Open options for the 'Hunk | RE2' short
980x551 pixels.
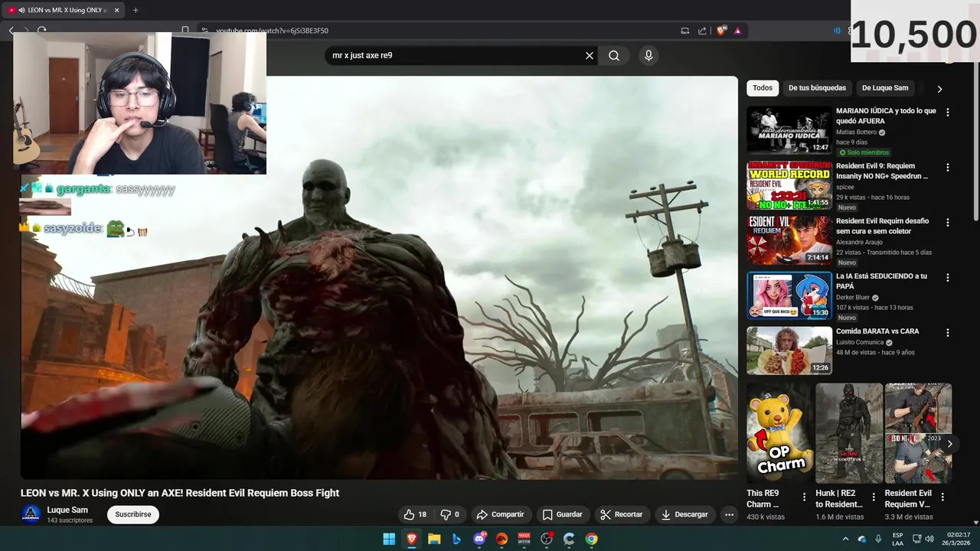click(x=873, y=497)
